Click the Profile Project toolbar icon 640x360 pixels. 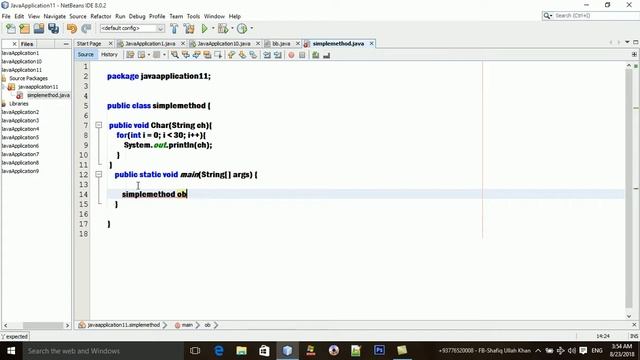[x=242, y=29]
